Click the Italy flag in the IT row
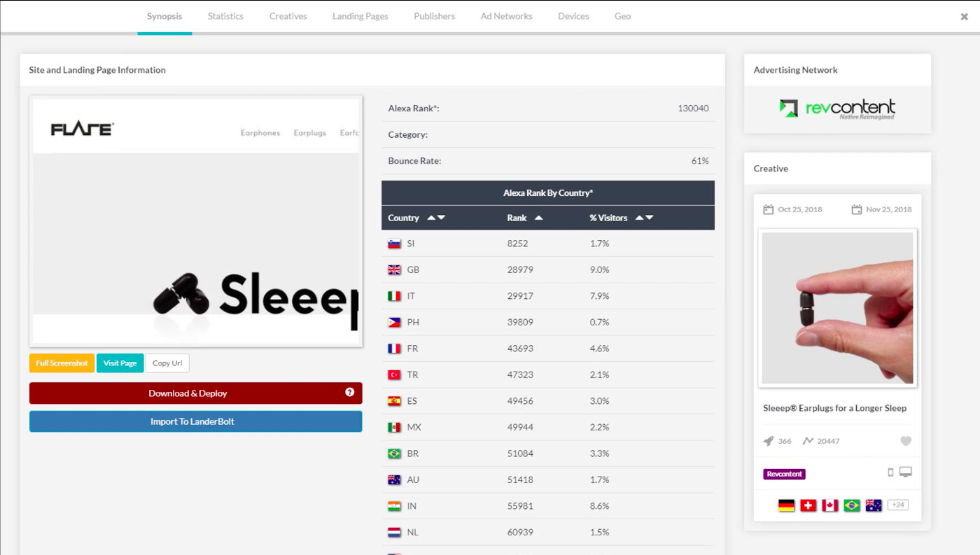Screen dimensions: 980x555 click(394, 296)
